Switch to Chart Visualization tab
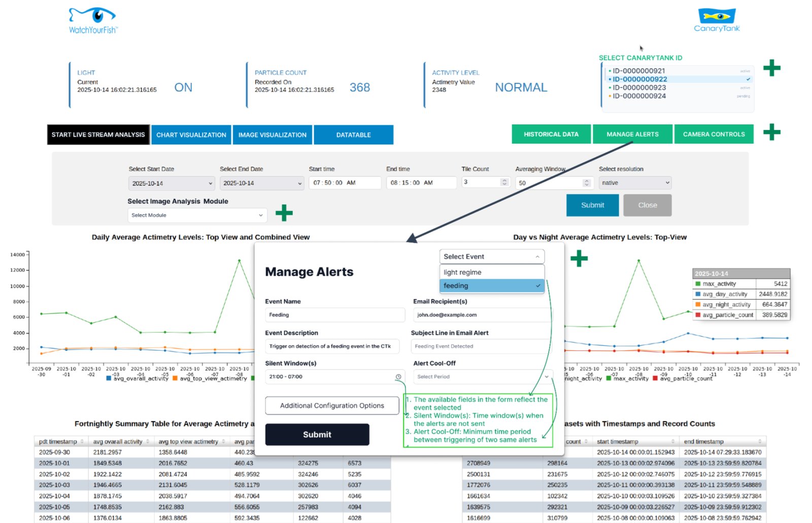This screenshot has height=523, width=812. pos(191,135)
